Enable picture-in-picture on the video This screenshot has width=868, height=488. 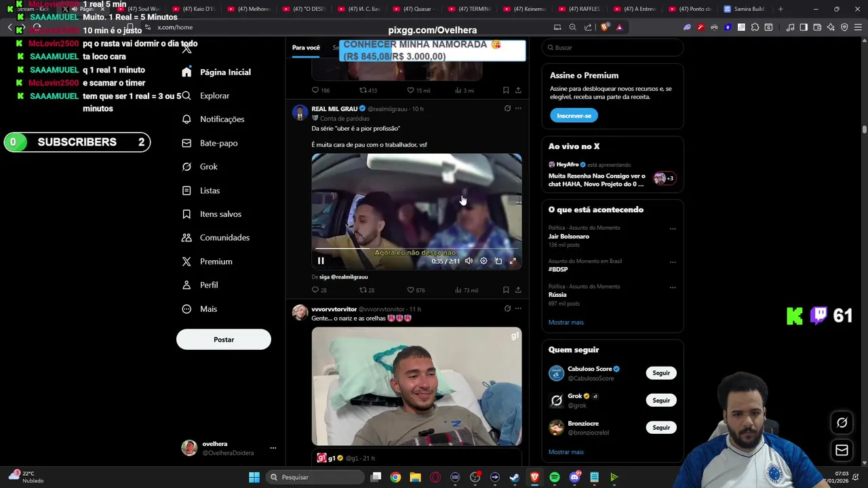pyautogui.click(x=498, y=261)
